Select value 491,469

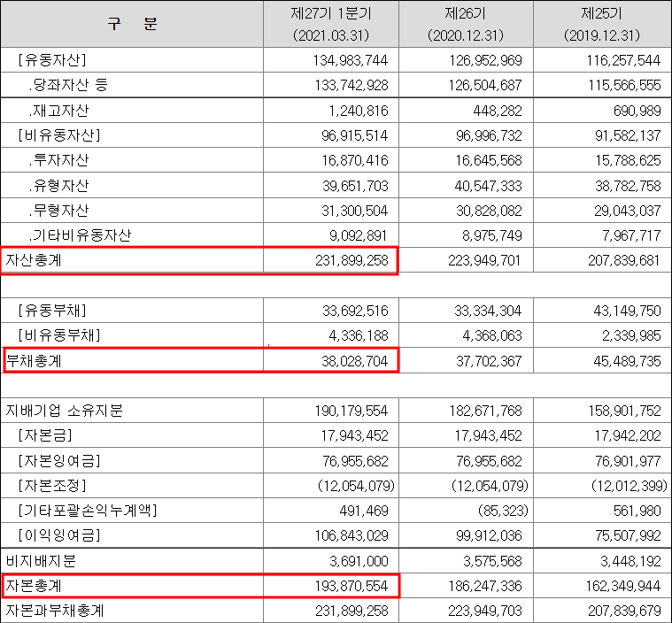point(364,511)
